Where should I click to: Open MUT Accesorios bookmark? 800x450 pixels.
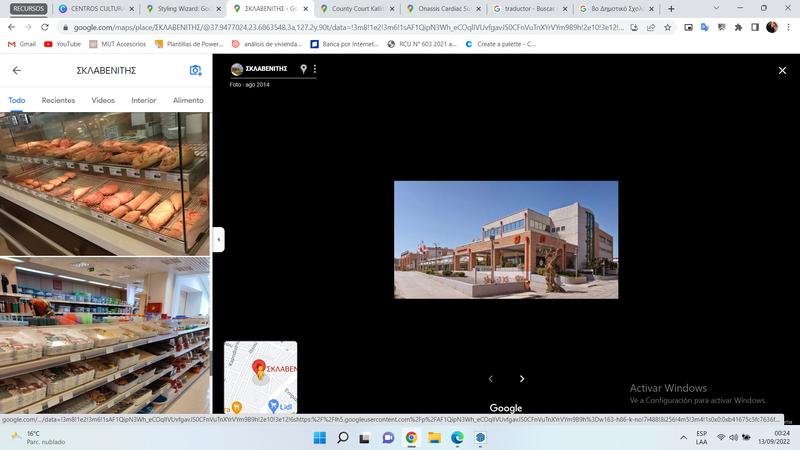pos(117,44)
